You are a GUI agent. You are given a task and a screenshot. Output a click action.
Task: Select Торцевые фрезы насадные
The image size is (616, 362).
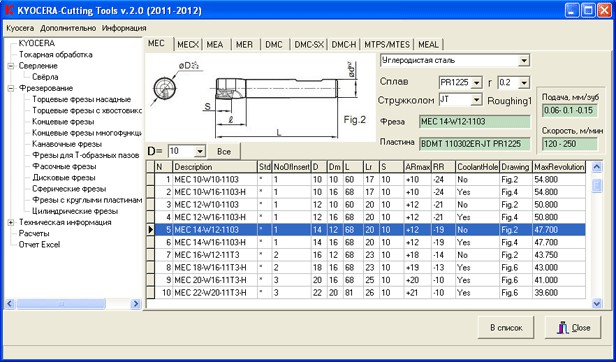[82, 99]
